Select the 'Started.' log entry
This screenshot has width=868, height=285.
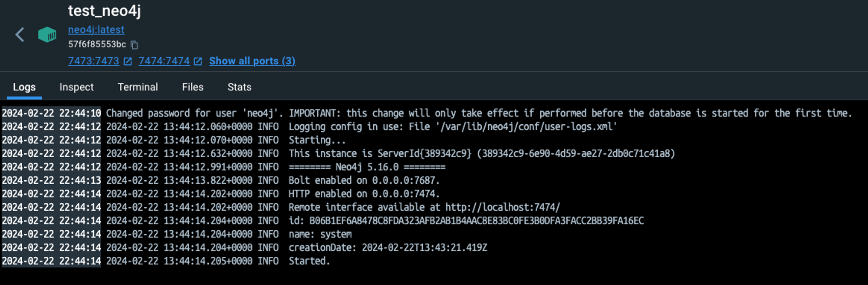tap(309, 261)
